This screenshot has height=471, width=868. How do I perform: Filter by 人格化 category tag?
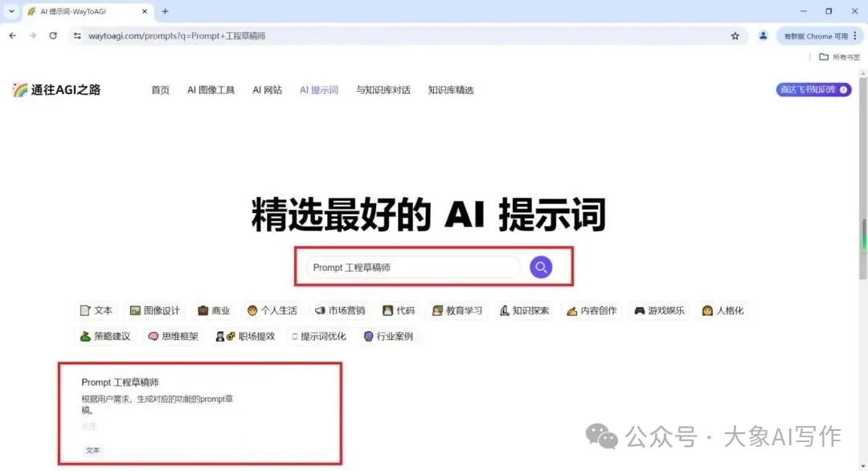(723, 310)
